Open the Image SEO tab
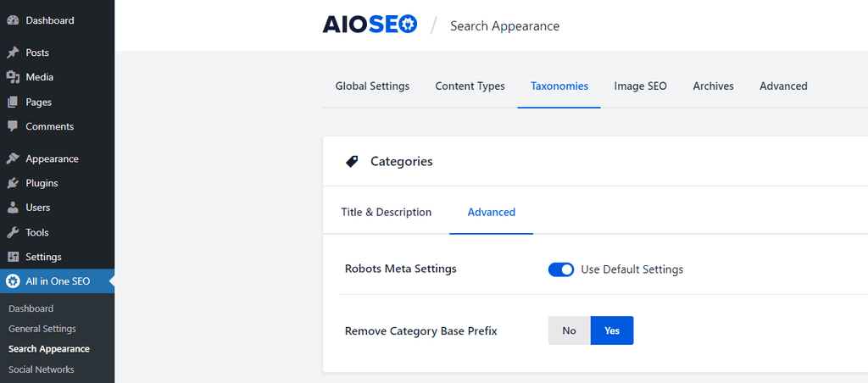This screenshot has width=868, height=383. [x=640, y=86]
